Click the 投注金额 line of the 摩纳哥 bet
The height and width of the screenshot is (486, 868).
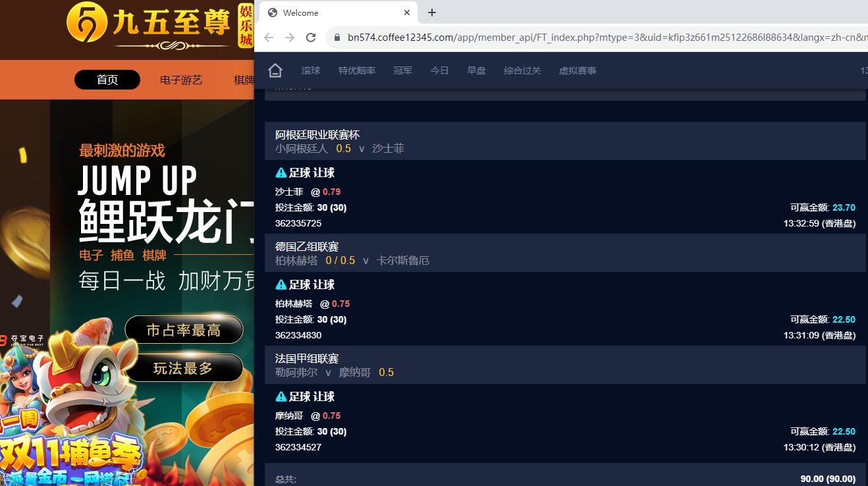click(311, 431)
